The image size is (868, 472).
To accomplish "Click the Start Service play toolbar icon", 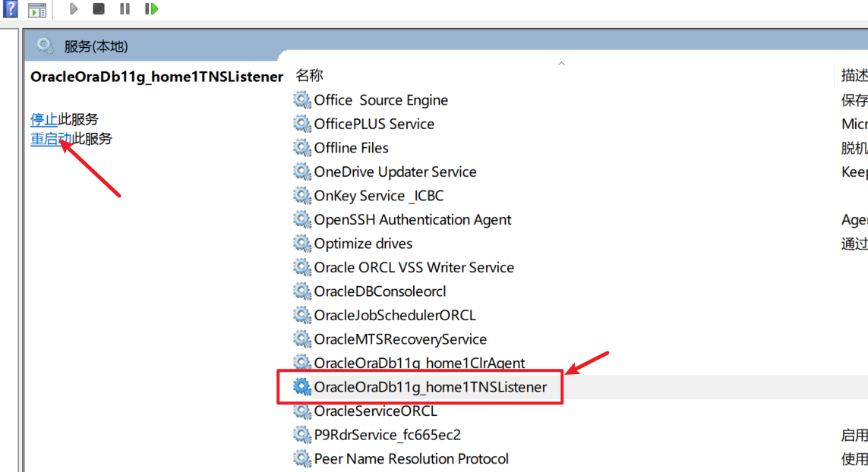I will coord(73,9).
